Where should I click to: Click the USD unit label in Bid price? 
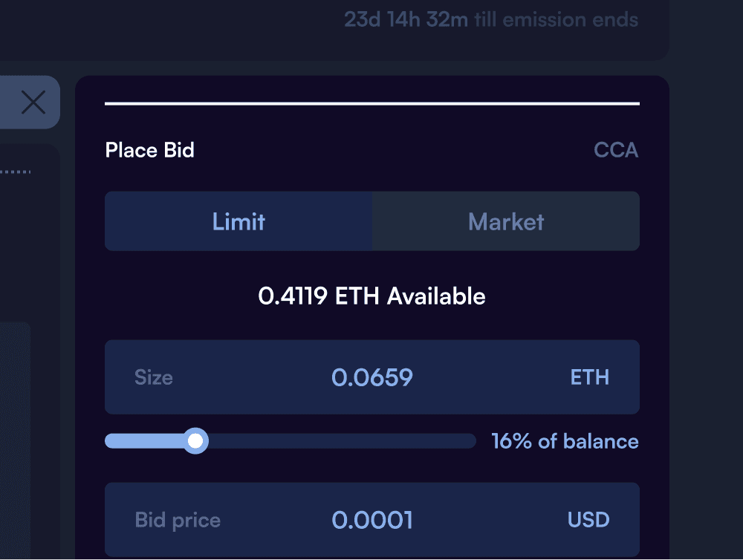pyautogui.click(x=588, y=520)
